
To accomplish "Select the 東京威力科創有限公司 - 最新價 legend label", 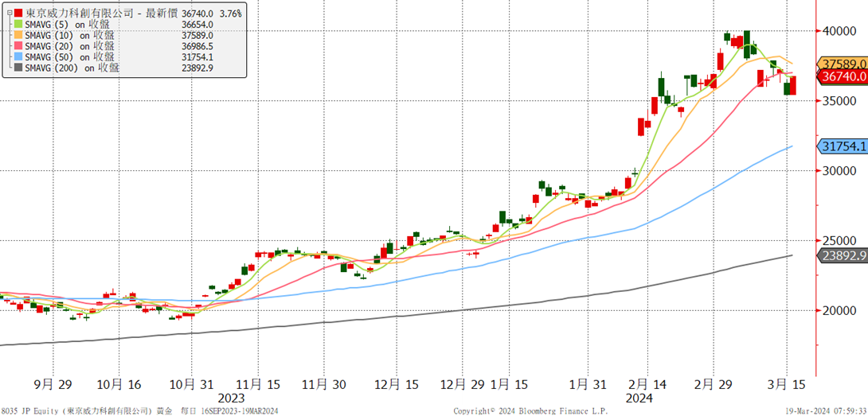I will click(102, 14).
